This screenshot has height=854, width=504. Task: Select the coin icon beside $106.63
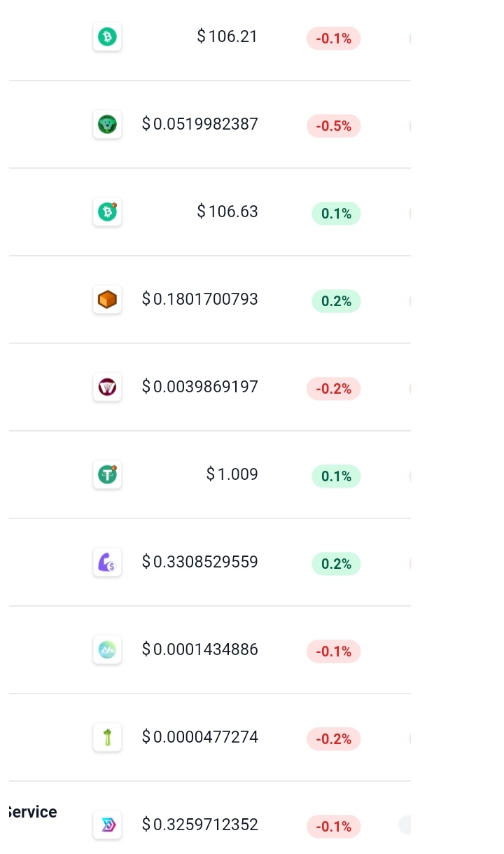click(x=107, y=212)
